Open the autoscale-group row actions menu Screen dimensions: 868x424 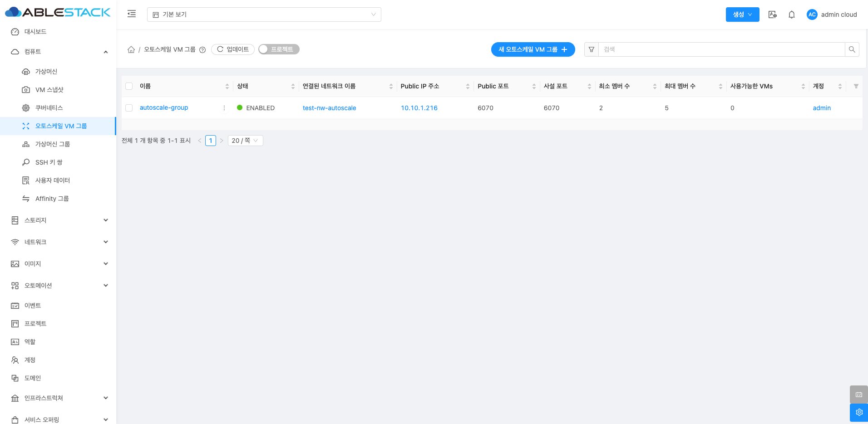coord(224,108)
